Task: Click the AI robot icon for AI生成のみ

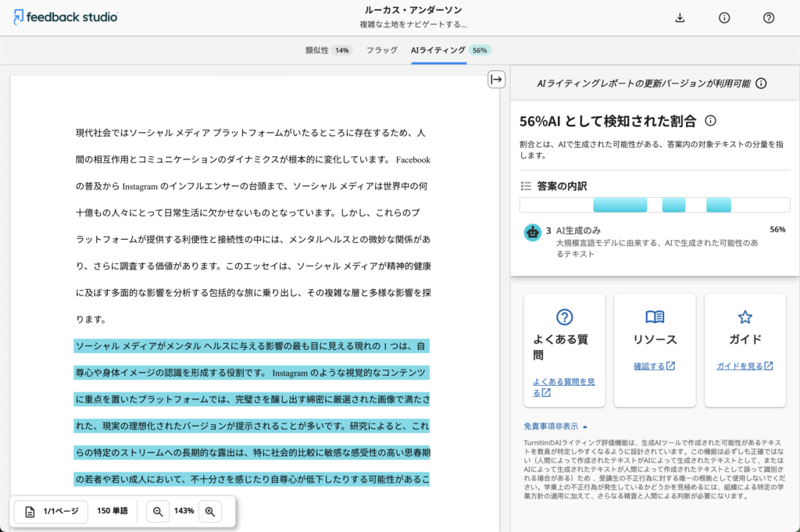Action: pyautogui.click(x=533, y=232)
